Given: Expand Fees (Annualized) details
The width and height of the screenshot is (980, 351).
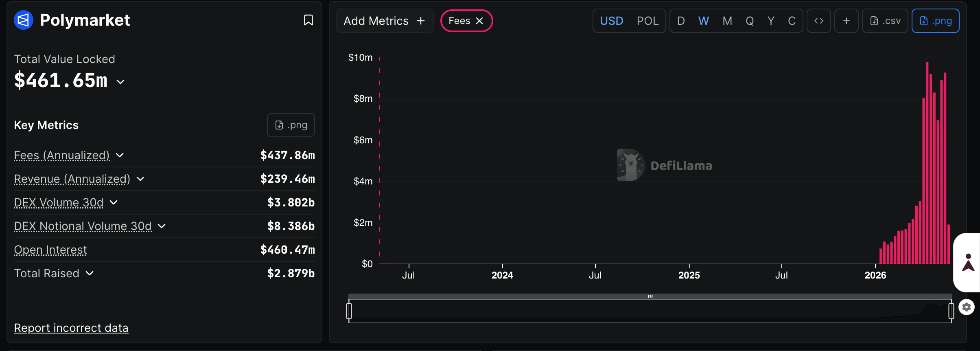Looking at the screenshot, I should click(120, 155).
